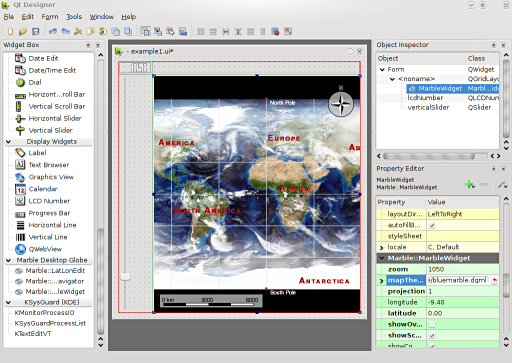512x363 pixels.
Task: Click the map compass on the globe
Action: [x=341, y=105]
